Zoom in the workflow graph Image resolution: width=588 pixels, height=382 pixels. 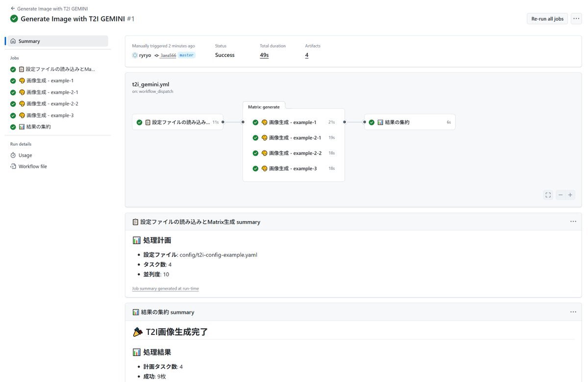[x=570, y=195]
